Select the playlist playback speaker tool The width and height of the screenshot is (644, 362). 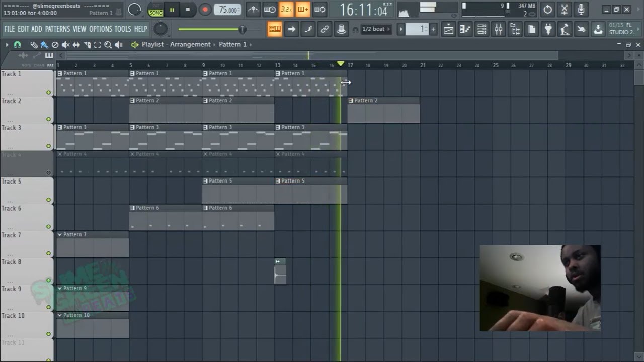point(119,45)
